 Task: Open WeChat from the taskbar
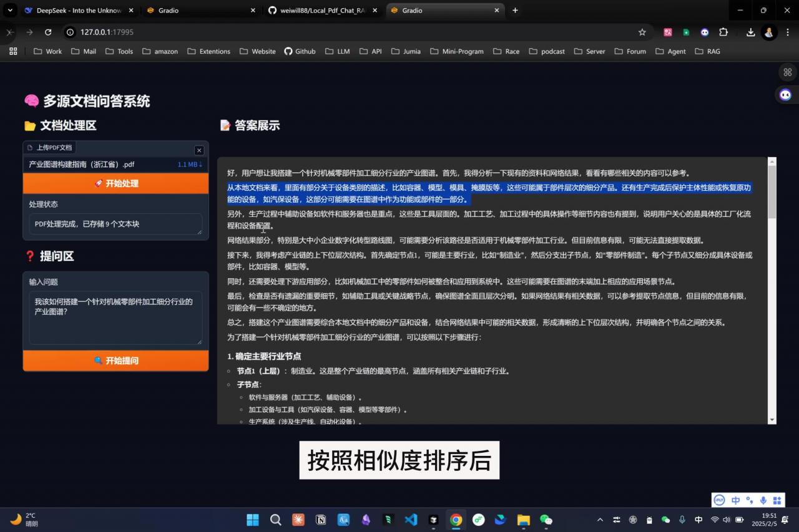pos(546,520)
